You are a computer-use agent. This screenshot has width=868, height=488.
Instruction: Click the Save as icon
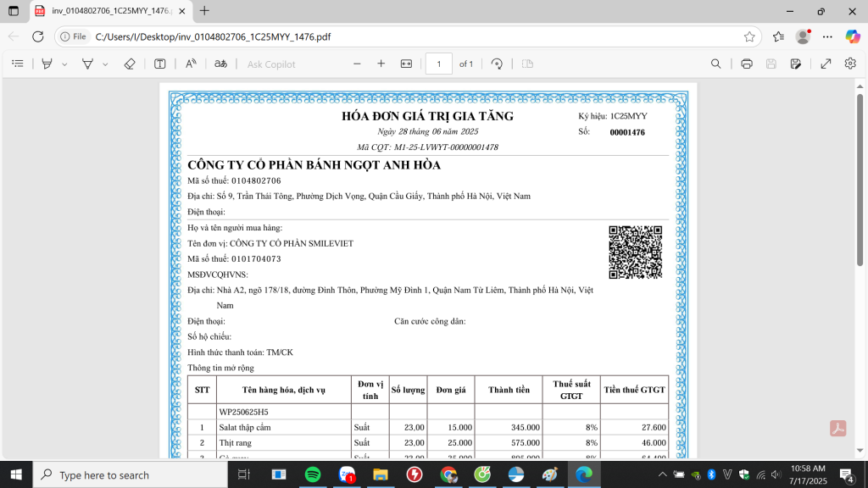(x=795, y=64)
